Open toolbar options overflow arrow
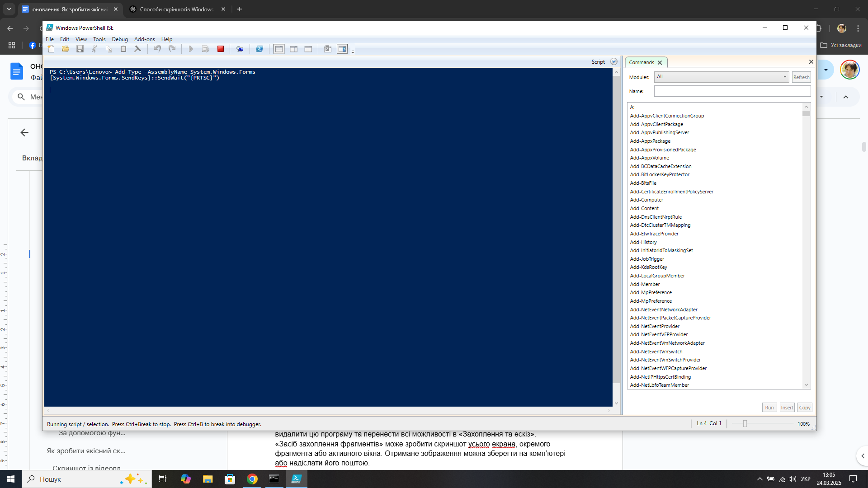Image resolution: width=868 pixels, height=488 pixels. point(353,51)
